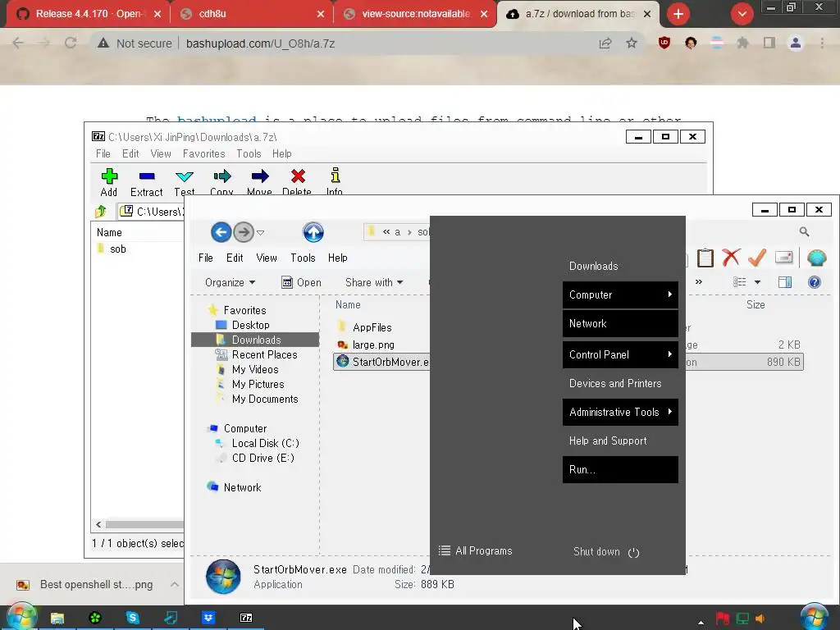Go up one folder in 7-Zip
This screenshot has height=630, width=840.
[x=101, y=212]
